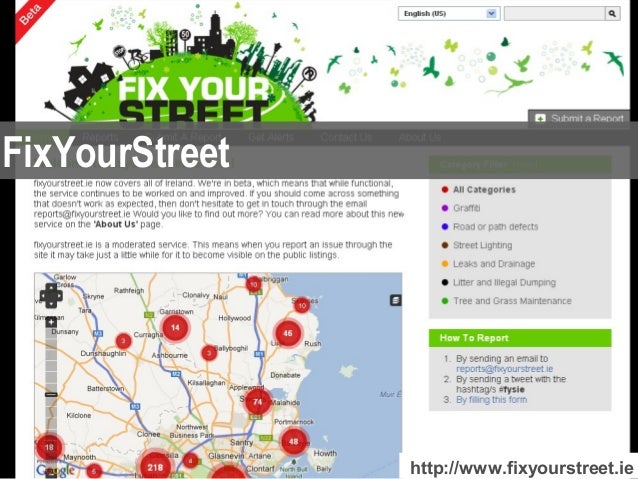Click cluster marker 10 near Balbriggan
Viewport: 638px width, 479px height.
(254, 284)
